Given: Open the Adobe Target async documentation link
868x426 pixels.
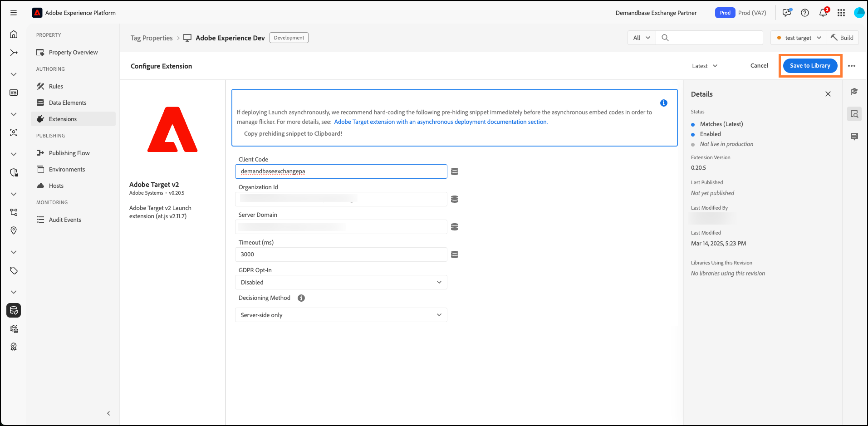Looking at the screenshot, I should [441, 122].
